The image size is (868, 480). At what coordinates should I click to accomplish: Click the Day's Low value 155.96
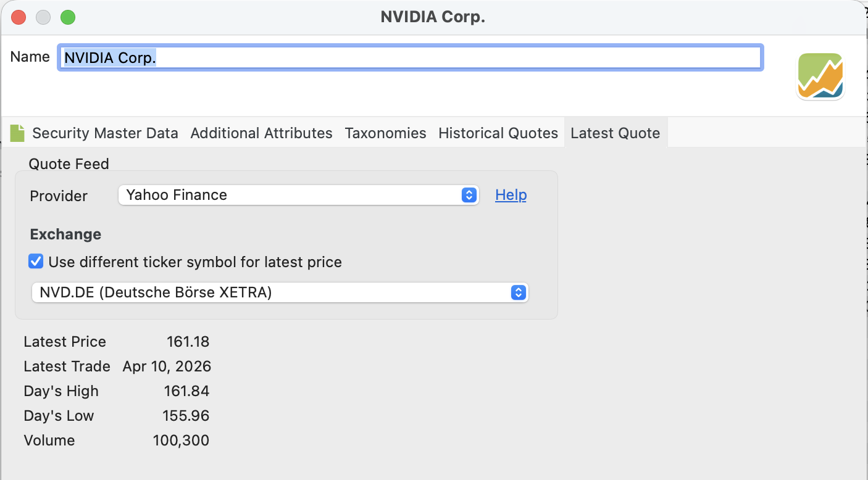point(186,416)
